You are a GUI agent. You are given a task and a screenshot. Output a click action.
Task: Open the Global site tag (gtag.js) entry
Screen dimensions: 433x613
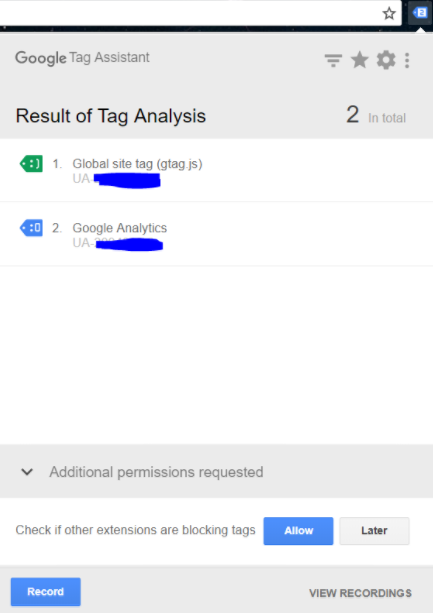click(x=216, y=170)
